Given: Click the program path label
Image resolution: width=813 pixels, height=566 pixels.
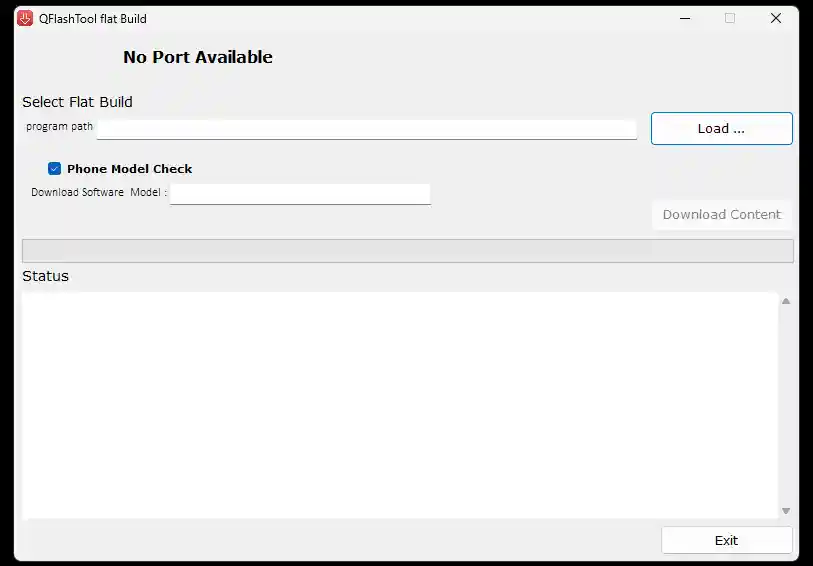Looking at the screenshot, I should coord(60,126).
